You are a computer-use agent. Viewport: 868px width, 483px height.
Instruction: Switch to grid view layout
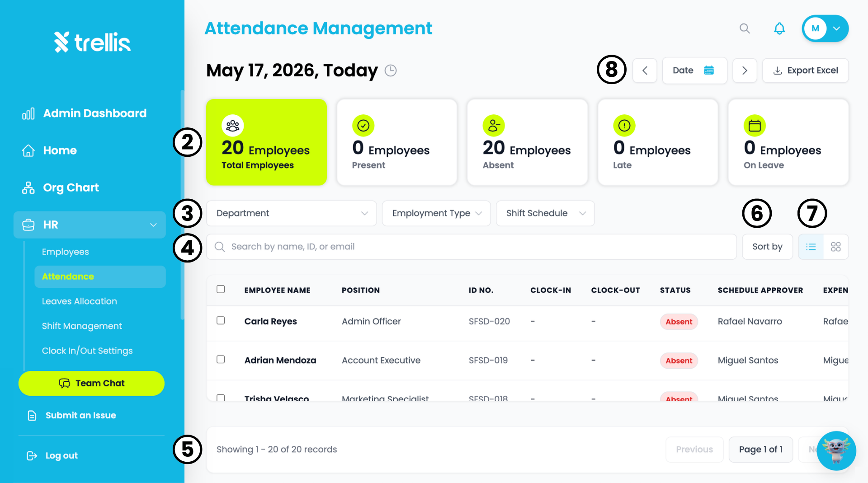(x=836, y=247)
